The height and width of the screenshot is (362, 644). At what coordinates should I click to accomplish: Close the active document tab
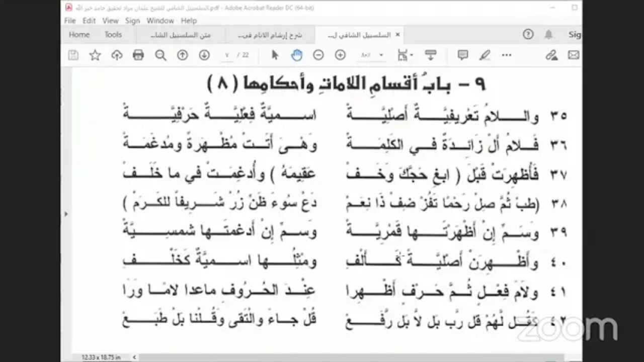click(x=397, y=35)
